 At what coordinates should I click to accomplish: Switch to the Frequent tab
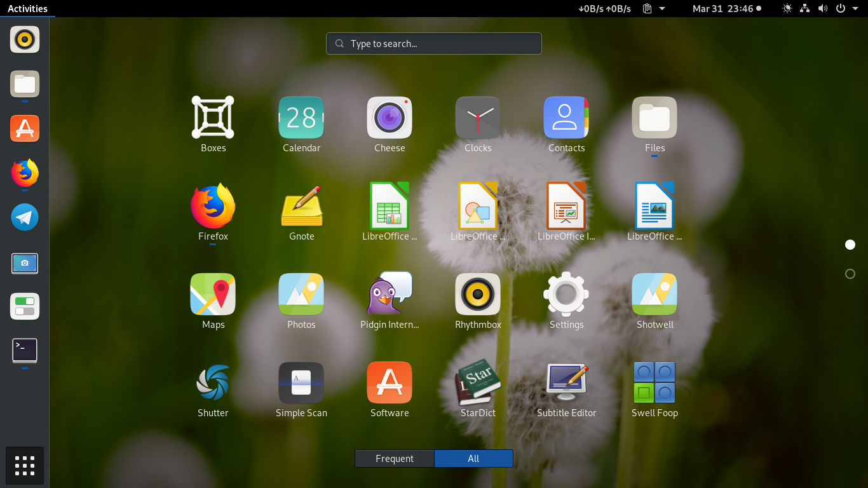[x=395, y=459]
